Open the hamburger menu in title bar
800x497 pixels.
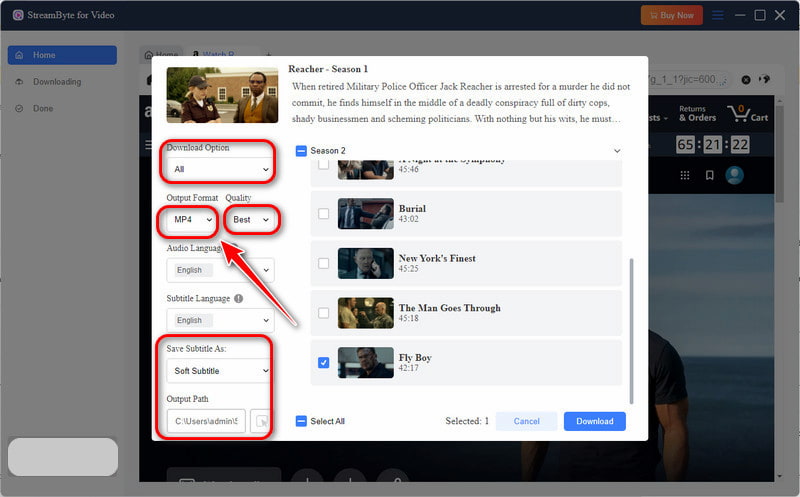[x=716, y=15]
